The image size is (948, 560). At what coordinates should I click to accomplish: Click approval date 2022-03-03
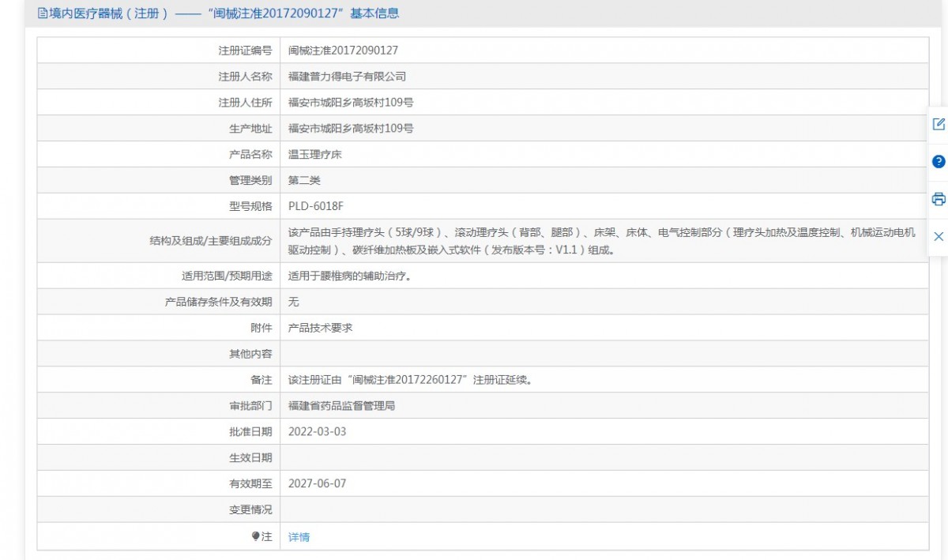point(317,431)
